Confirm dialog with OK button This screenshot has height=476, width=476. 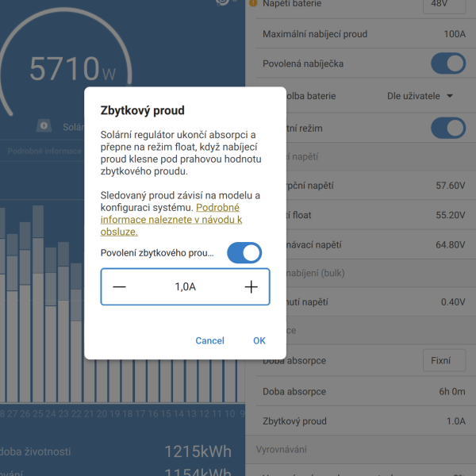click(259, 340)
